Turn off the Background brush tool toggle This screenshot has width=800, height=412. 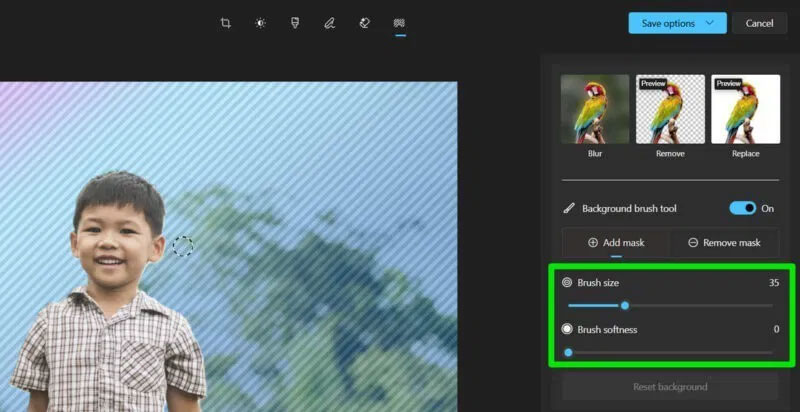click(742, 208)
